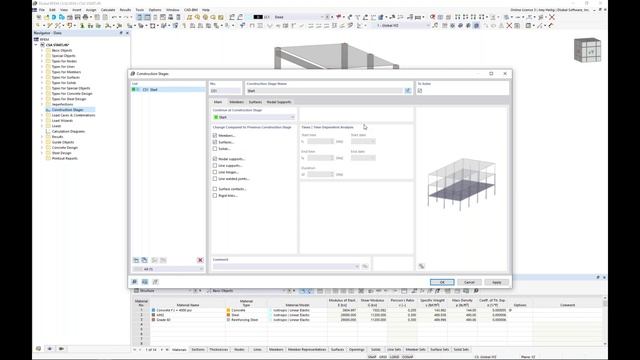Select the Start stage in the List

tap(168, 89)
